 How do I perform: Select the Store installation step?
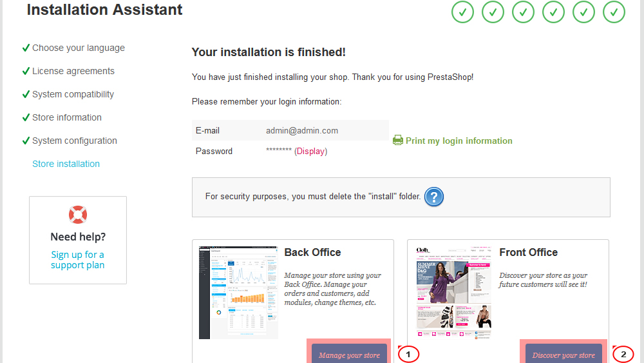(66, 164)
